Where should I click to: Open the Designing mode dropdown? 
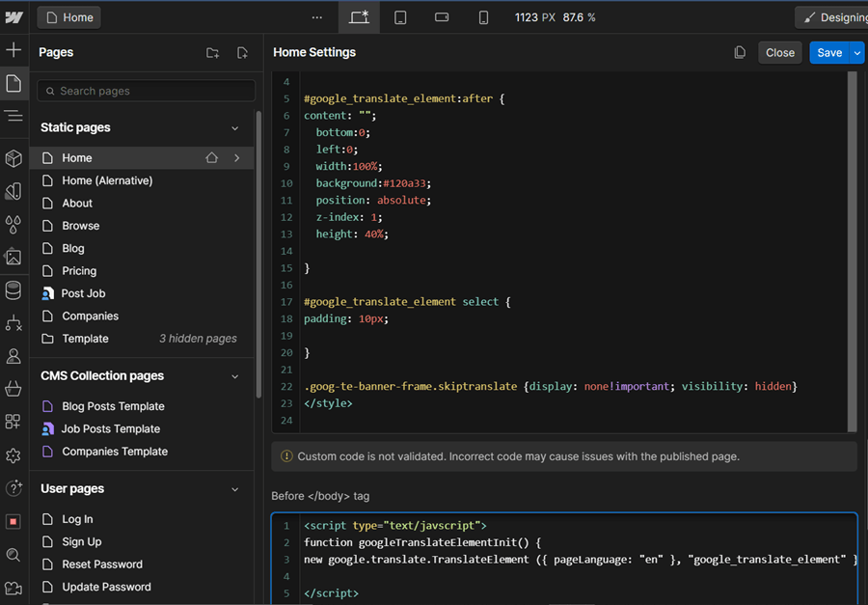click(x=832, y=17)
